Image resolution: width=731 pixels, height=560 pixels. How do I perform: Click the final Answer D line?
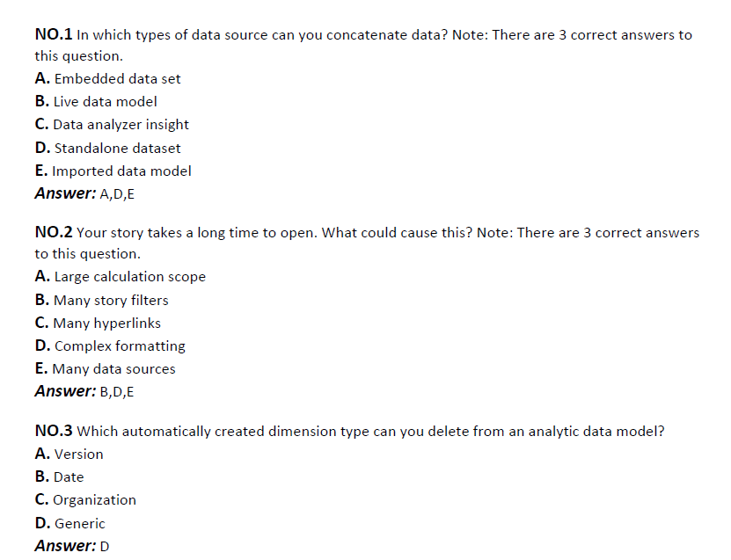point(72,546)
